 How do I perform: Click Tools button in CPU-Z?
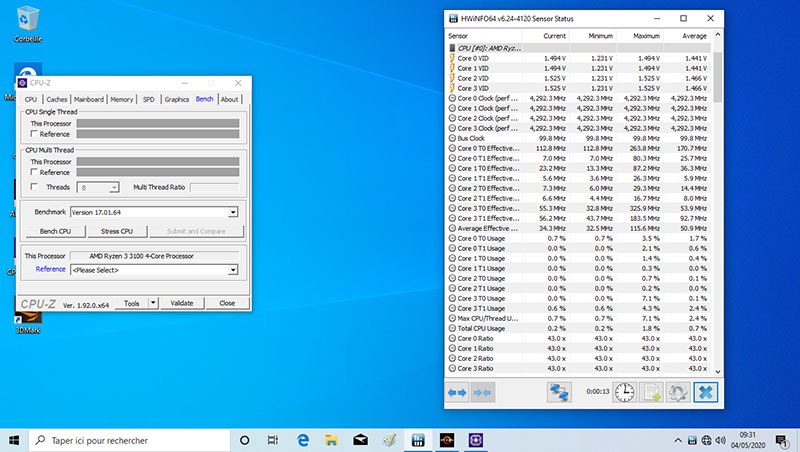click(132, 303)
